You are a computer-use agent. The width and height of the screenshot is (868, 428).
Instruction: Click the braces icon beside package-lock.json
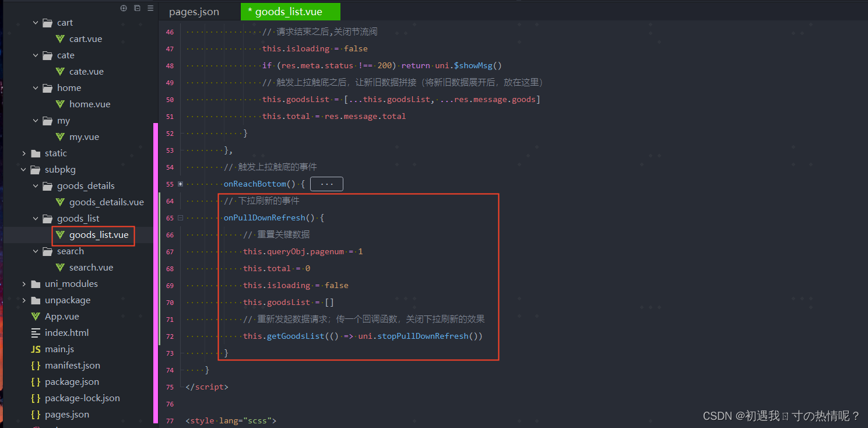coord(36,398)
